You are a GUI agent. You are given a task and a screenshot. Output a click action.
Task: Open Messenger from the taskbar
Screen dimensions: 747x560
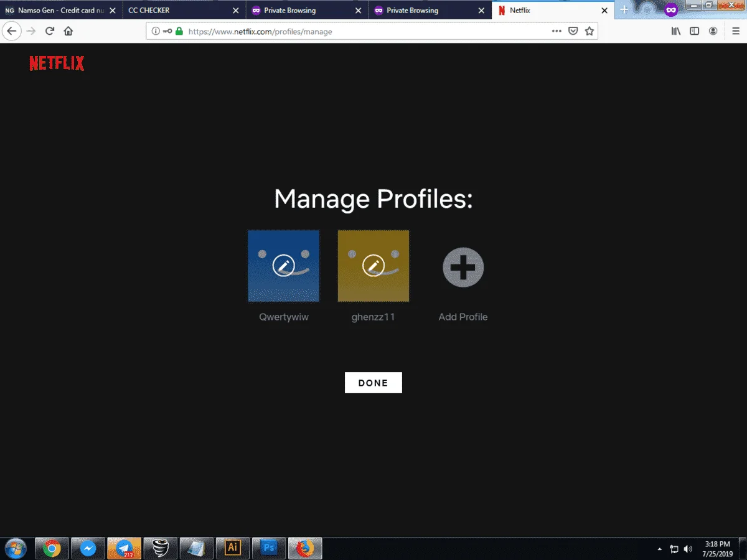(x=88, y=548)
